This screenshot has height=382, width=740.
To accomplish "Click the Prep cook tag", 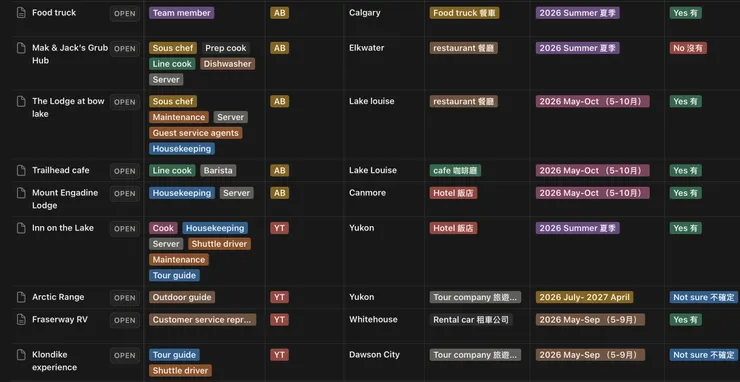I will pos(226,48).
